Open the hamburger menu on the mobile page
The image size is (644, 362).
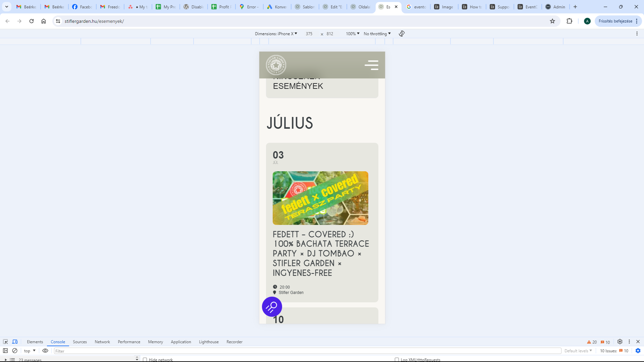click(371, 65)
